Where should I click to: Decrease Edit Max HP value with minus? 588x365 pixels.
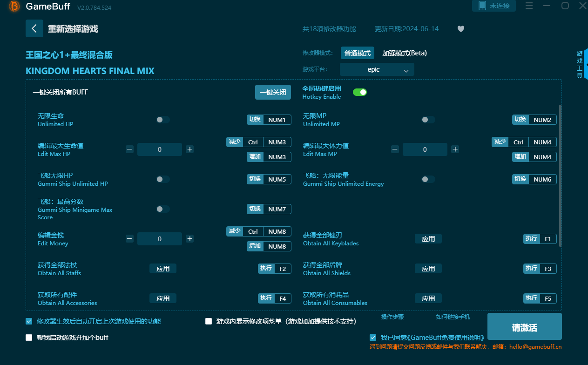pyautogui.click(x=129, y=149)
